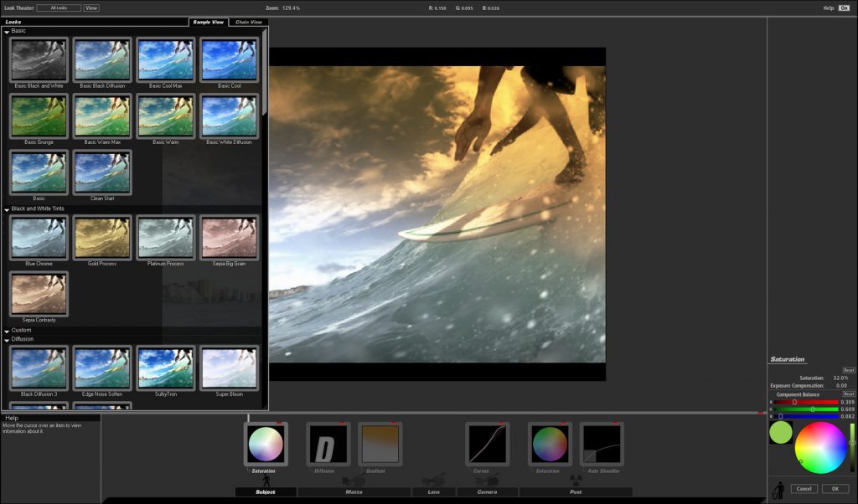The height and width of the screenshot is (504, 858).
Task: Expand the Custom looks category
Action: pyautogui.click(x=7, y=331)
